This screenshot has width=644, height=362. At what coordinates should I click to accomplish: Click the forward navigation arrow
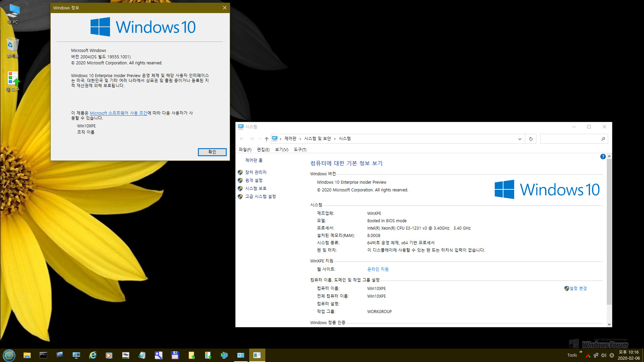point(252,139)
